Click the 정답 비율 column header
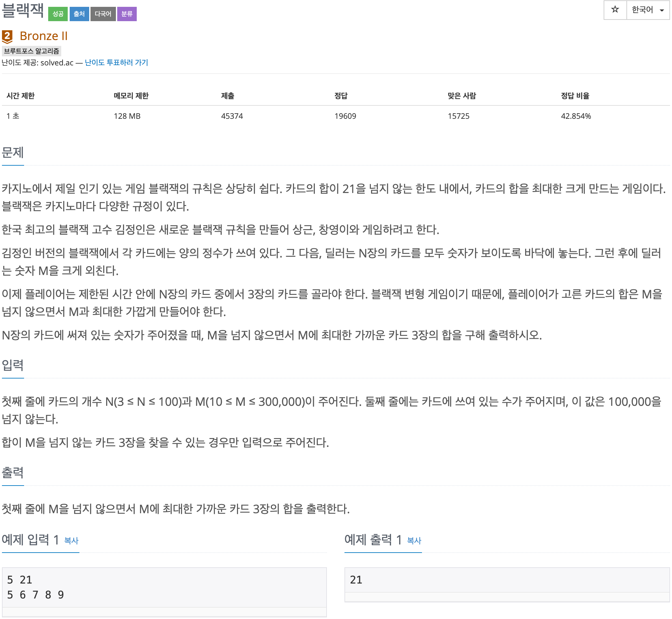 click(576, 96)
